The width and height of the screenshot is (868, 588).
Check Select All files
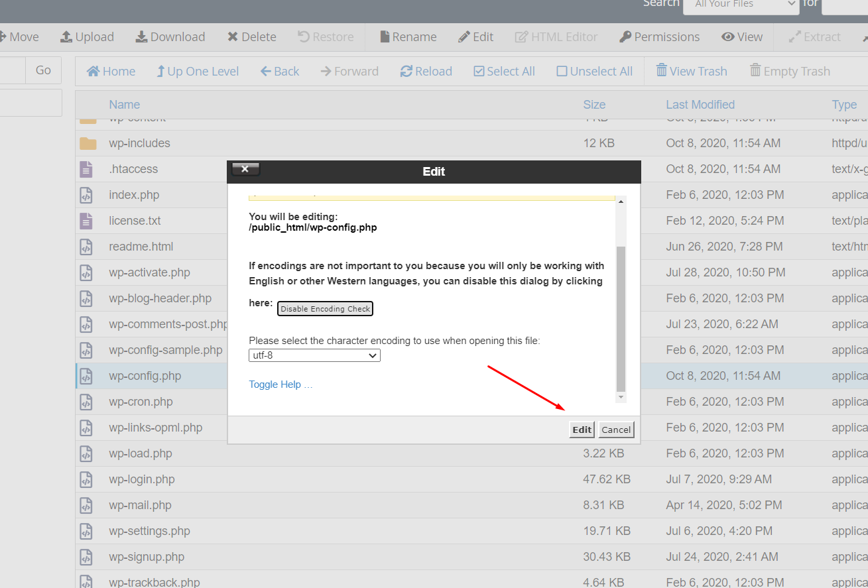click(479, 72)
